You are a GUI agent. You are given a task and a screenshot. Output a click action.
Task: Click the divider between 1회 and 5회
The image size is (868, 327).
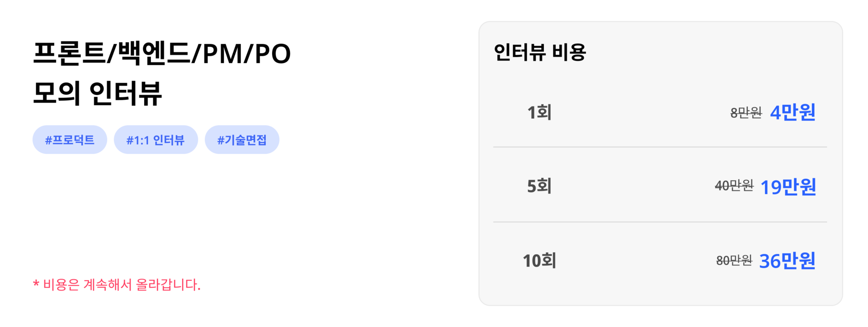pyautogui.click(x=660, y=147)
